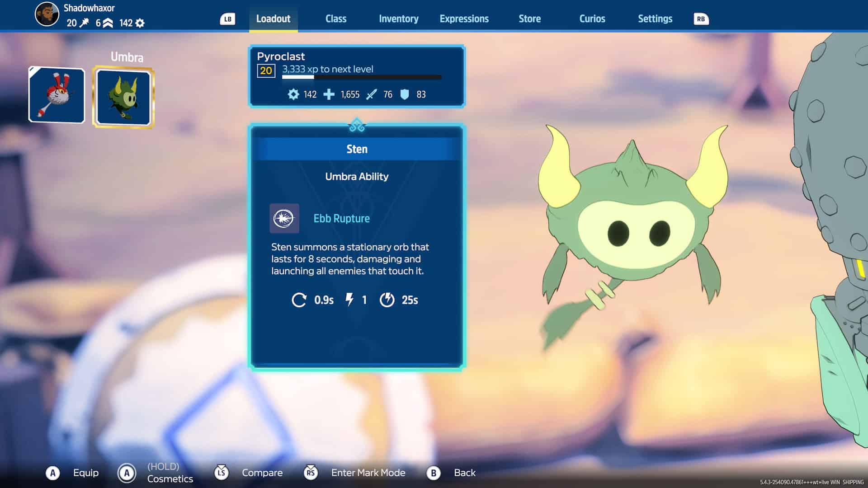The height and width of the screenshot is (488, 868).
Task: Click the Pyroclast level 20 badge
Action: [266, 70]
